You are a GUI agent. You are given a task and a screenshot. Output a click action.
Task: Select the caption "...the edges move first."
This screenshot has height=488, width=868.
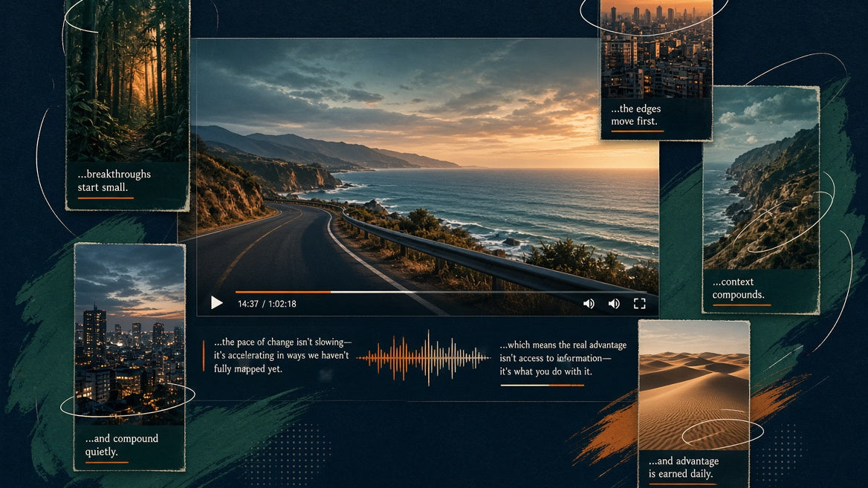pyautogui.click(x=636, y=115)
